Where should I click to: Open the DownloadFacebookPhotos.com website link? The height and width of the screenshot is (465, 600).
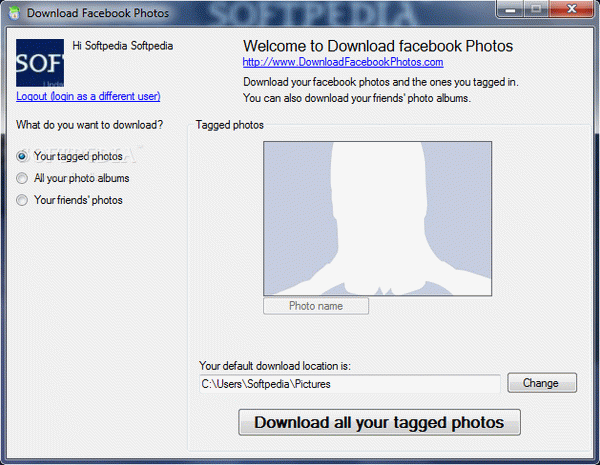pyautogui.click(x=343, y=62)
